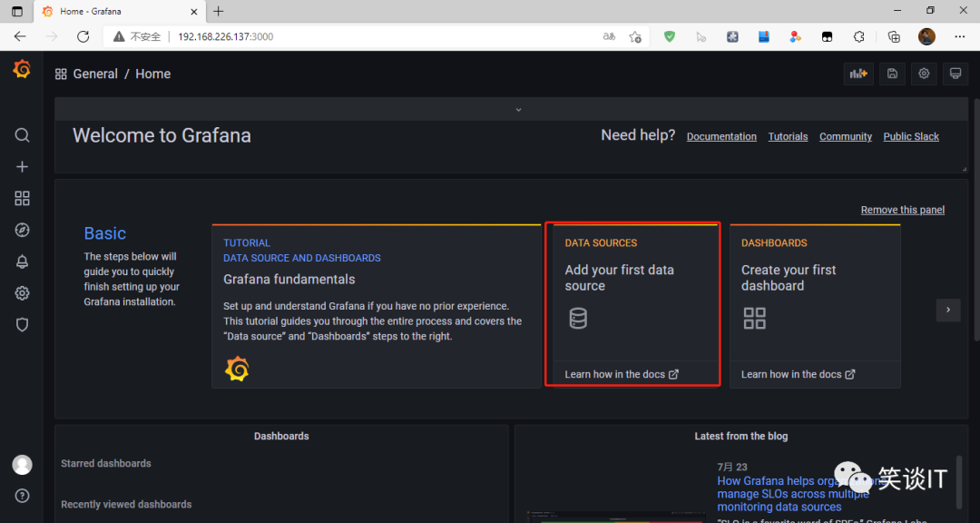
Task: Click Latest from the blog title
Action: click(x=740, y=436)
